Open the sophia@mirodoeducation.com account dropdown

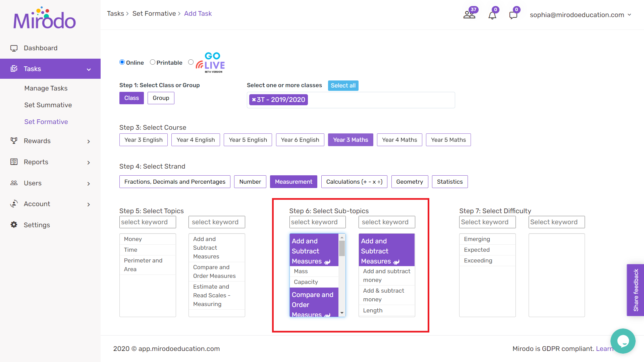coord(581,15)
